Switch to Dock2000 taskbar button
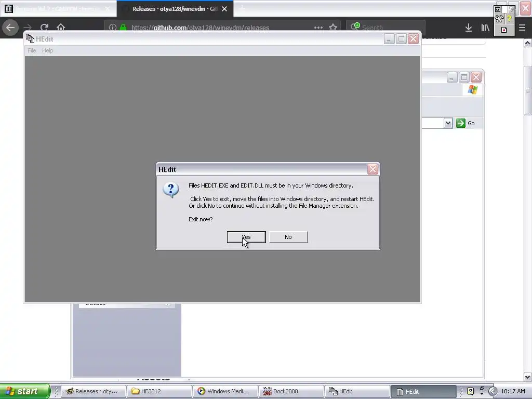532x399 pixels. point(291,391)
